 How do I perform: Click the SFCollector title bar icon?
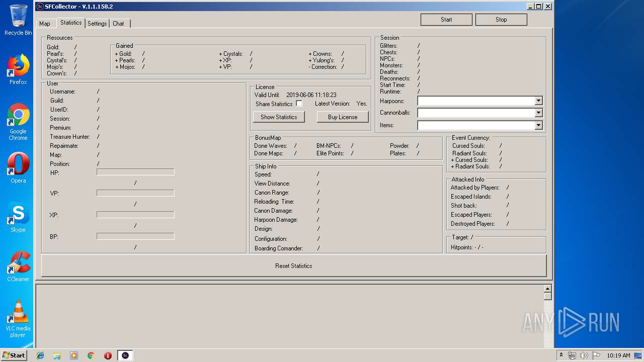[40, 7]
